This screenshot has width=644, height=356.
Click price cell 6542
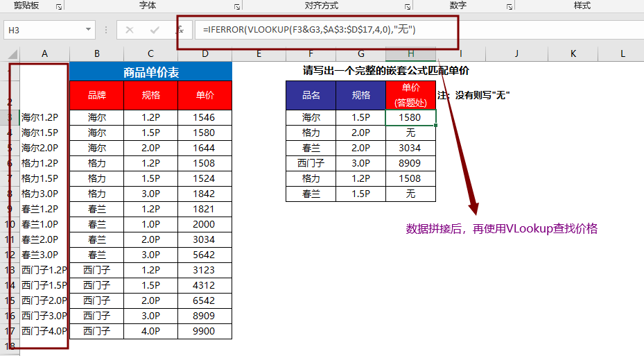click(x=205, y=300)
